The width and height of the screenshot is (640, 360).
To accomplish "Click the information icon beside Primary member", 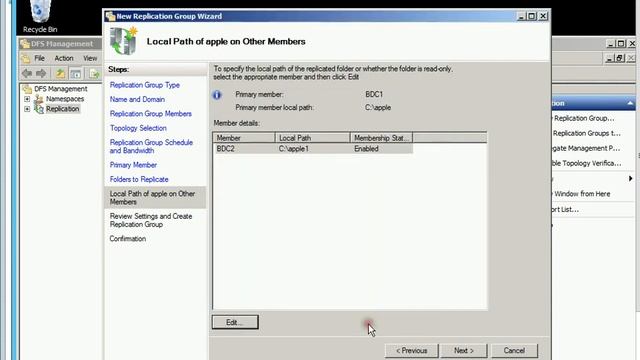I will tap(217, 95).
